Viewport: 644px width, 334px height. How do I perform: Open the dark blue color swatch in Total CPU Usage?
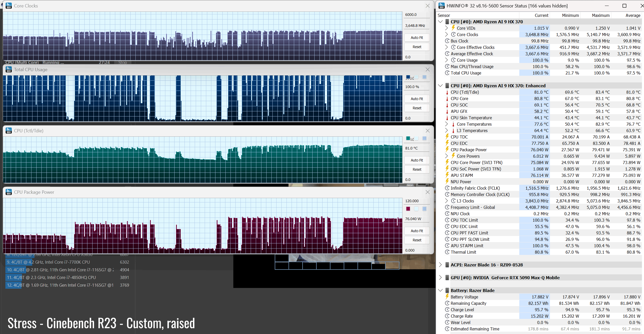(408, 77)
